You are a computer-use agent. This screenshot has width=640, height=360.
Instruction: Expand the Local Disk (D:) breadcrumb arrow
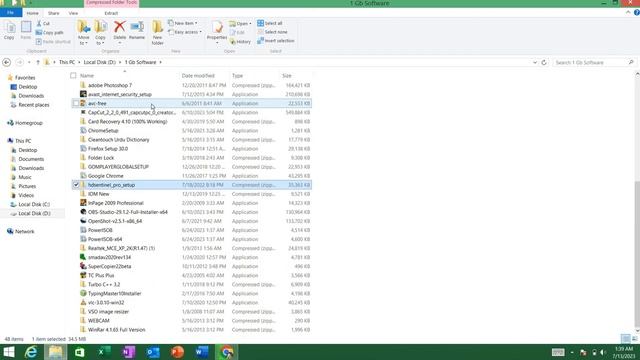tap(120, 62)
